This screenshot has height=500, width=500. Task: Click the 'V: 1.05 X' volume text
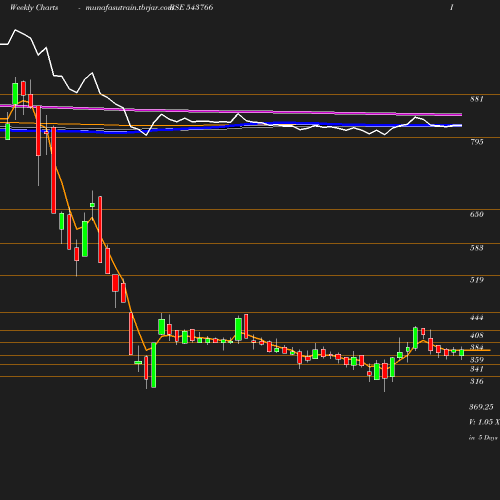[484, 422]
